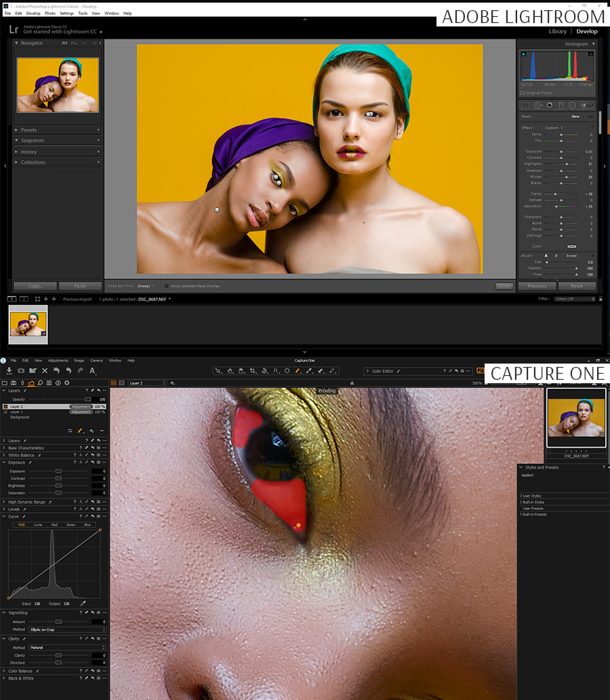This screenshot has width=610, height=700.
Task: Select the DSC_8687.NEF filmstrip thumbnail in Lightroom
Action: (28, 324)
